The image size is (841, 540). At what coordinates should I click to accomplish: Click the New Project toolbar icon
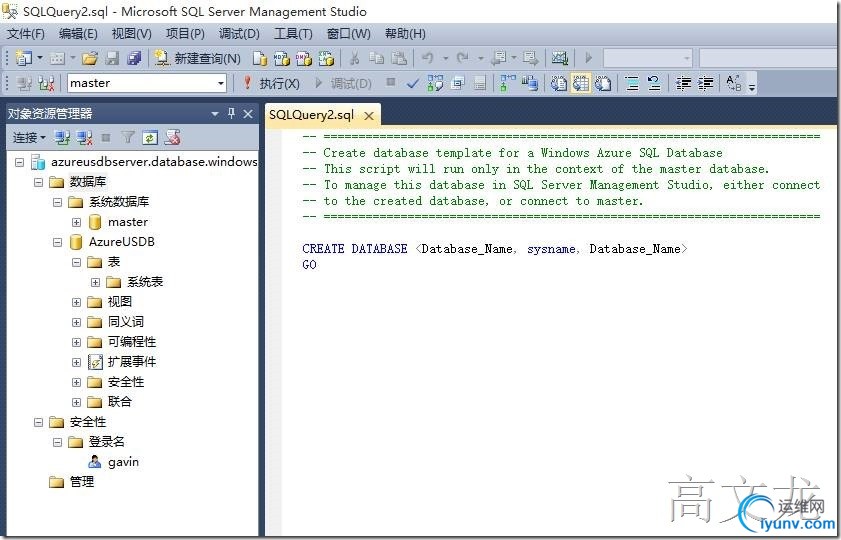pyautogui.click(x=23, y=58)
